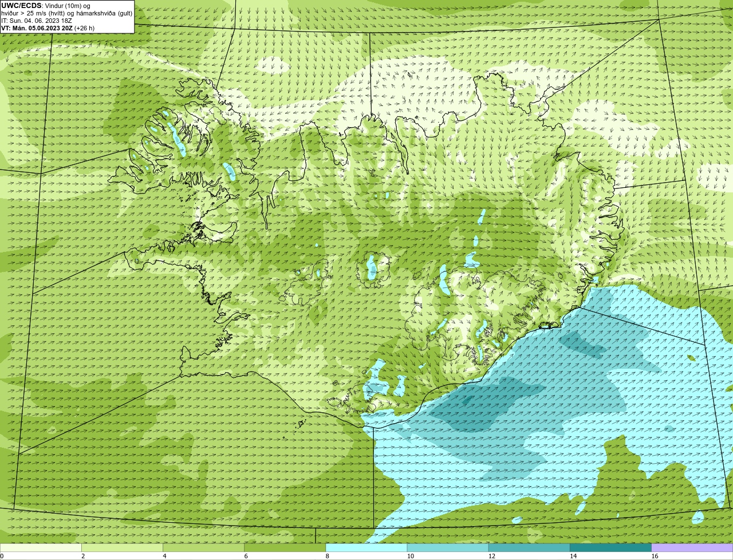Screen dimensions: 733x560
Task: Click the legend scale label '10'
Action: [410, 556]
